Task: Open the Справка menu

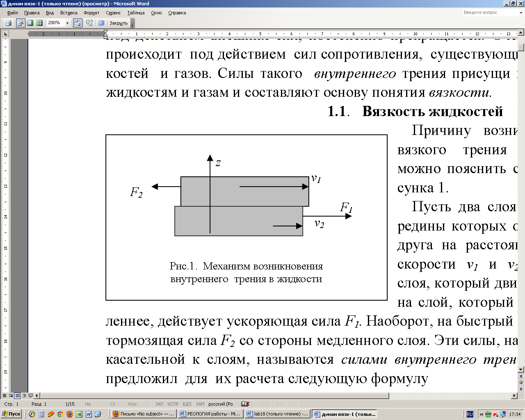Action: [x=177, y=13]
